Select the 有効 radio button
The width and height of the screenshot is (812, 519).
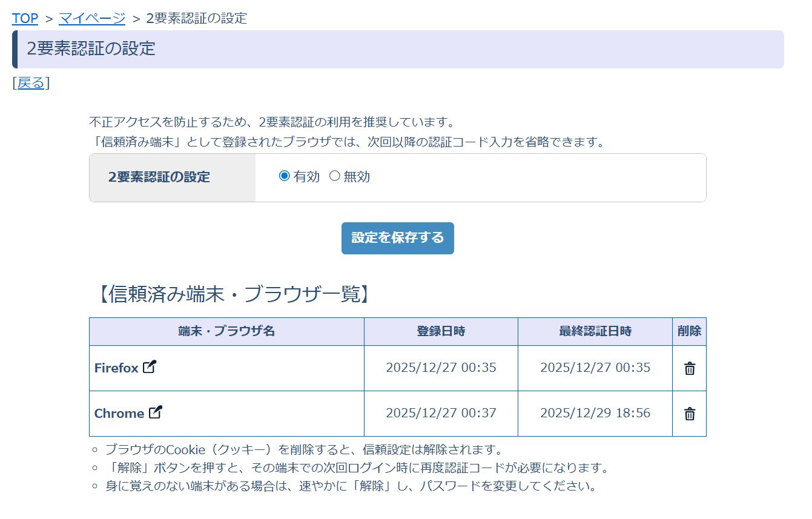(285, 176)
